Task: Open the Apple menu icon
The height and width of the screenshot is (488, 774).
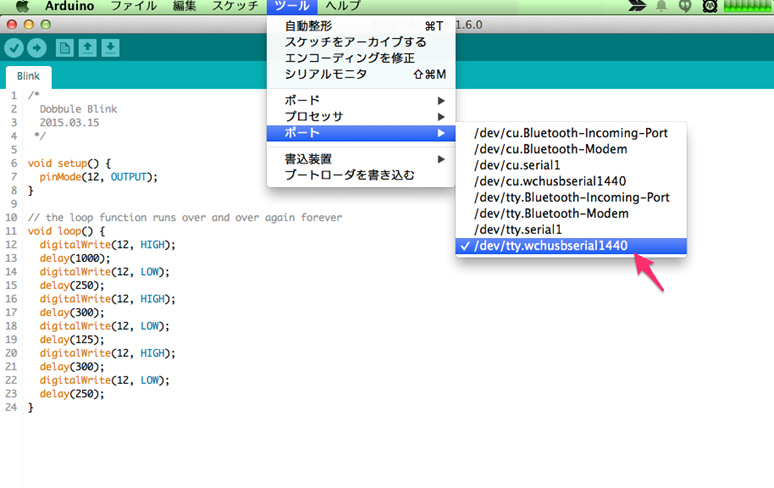Action: coord(17,7)
